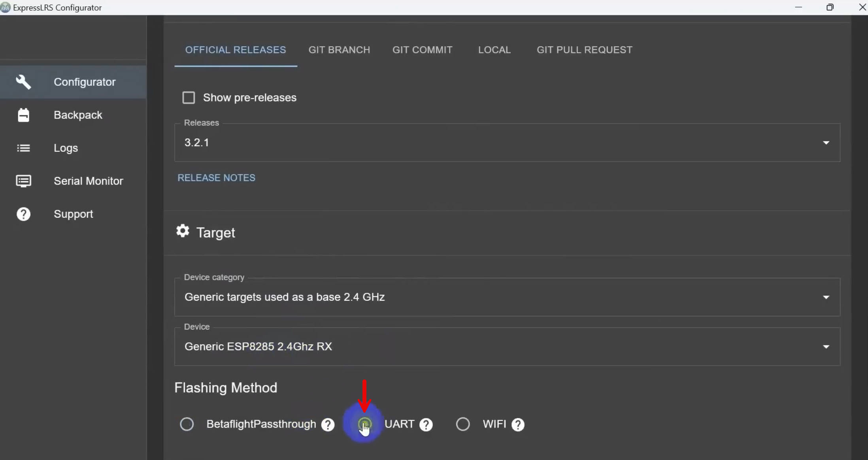Click the Serial Monitor icon
This screenshot has height=460, width=868.
pos(23,181)
